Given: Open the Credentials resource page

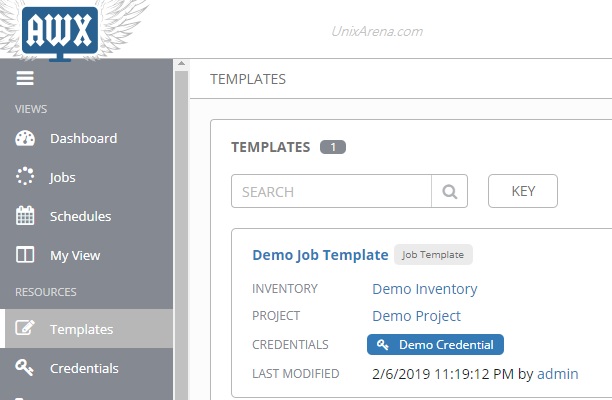Looking at the screenshot, I should point(84,368).
